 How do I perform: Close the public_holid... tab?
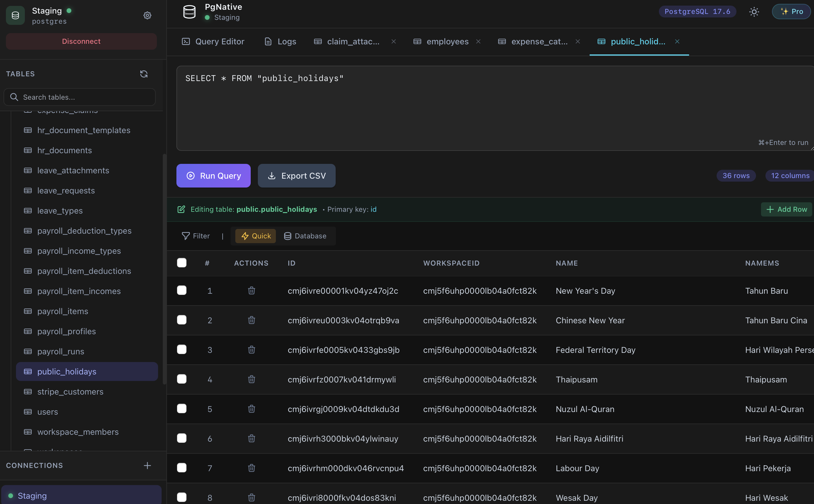click(677, 41)
